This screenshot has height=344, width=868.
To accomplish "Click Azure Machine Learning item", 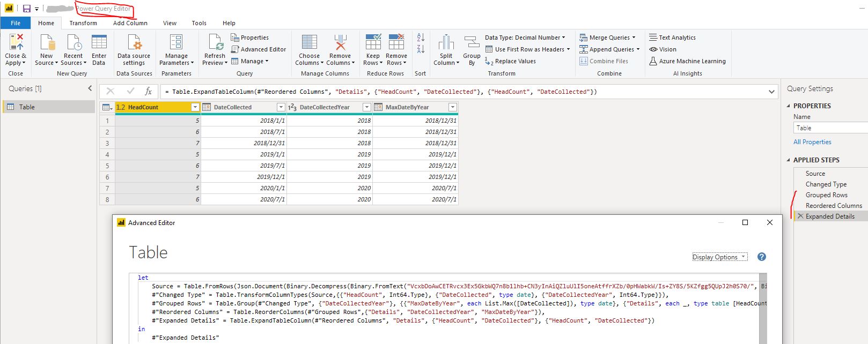I will coord(687,61).
